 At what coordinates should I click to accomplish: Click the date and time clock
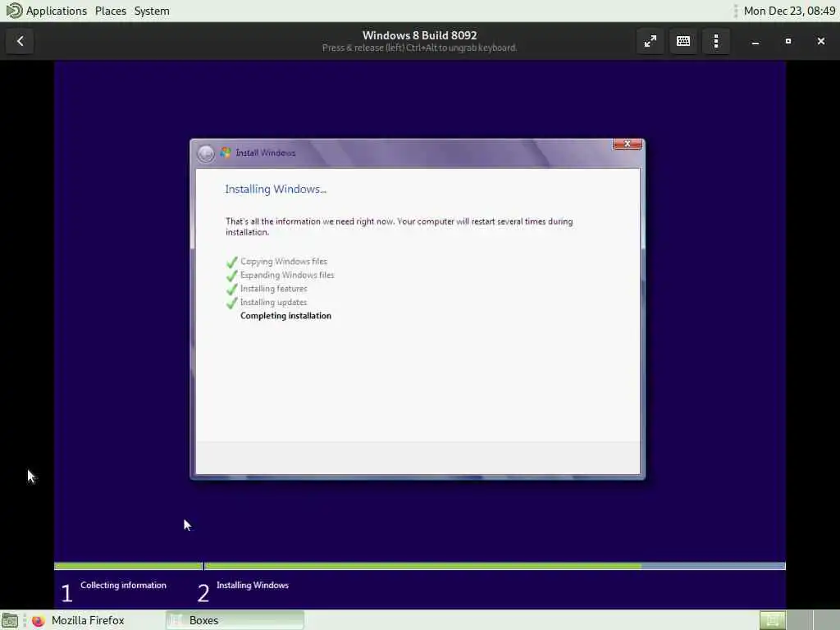click(x=789, y=11)
